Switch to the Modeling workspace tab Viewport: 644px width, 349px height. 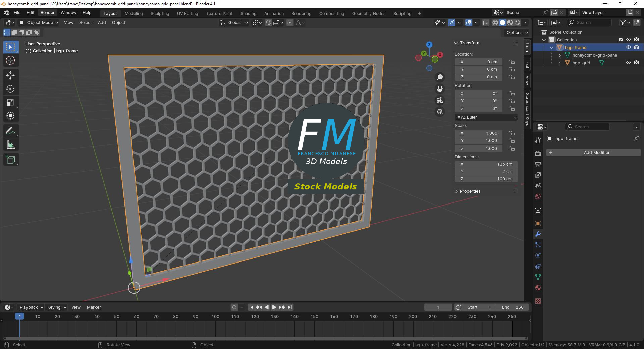tap(133, 14)
